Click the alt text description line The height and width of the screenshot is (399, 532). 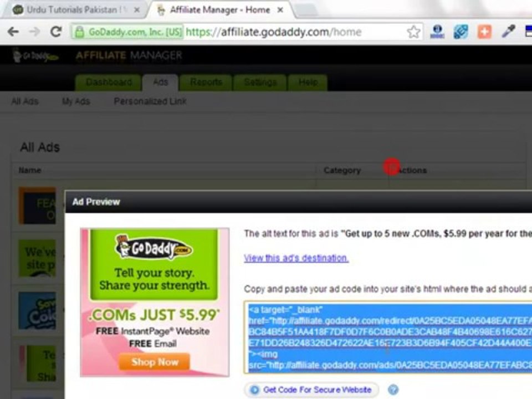point(388,234)
